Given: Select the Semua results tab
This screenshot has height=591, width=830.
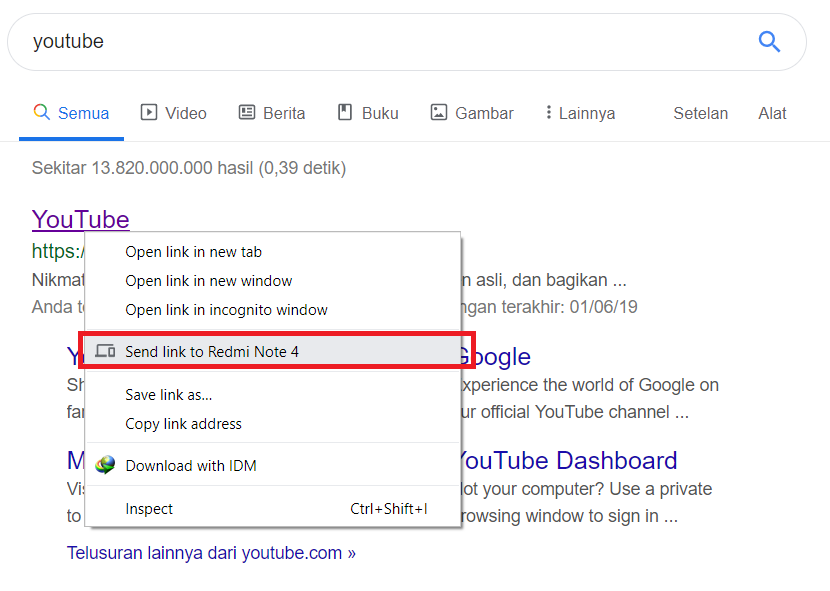Looking at the screenshot, I should click(x=71, y=113).
